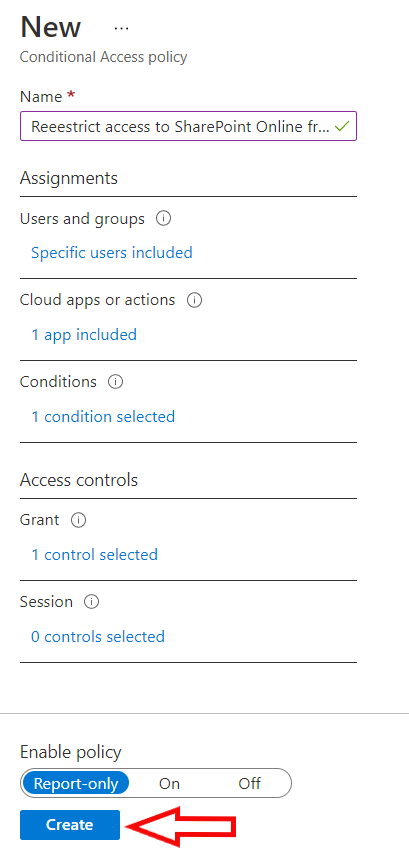The image size is (409, 855).
Task: Click the Create button
Action: [70, 825]
